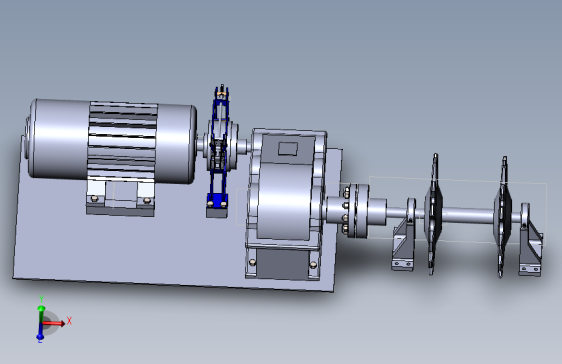Select the sprocket nearest the flange coupling
This screenshot has height=364, width=562.
coord(434,214)
